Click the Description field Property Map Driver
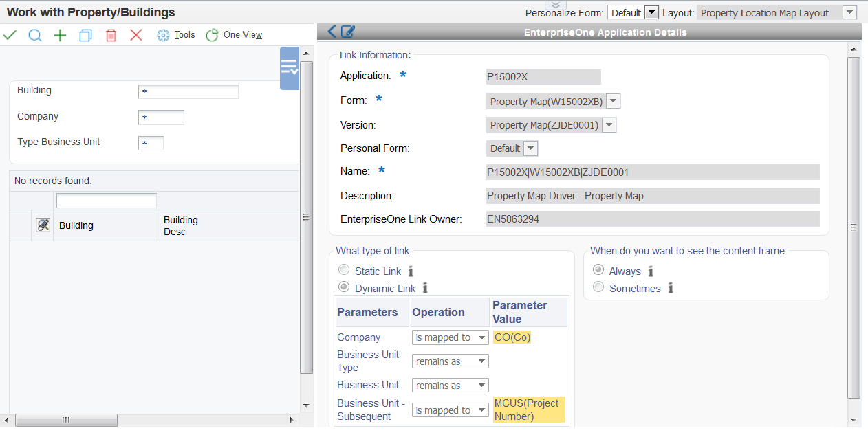 pos(653,196)
